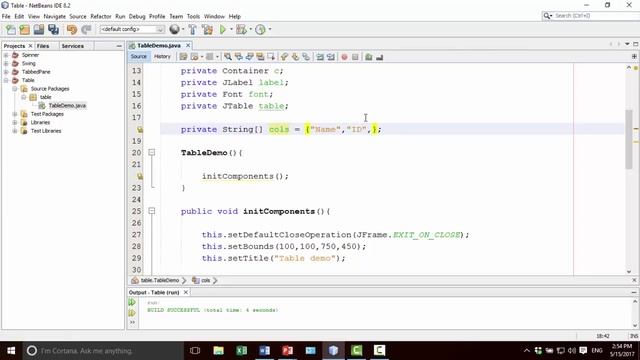
Task: Toggle Rectangular Selection in editor toolbar
Action: pos(271,57)
